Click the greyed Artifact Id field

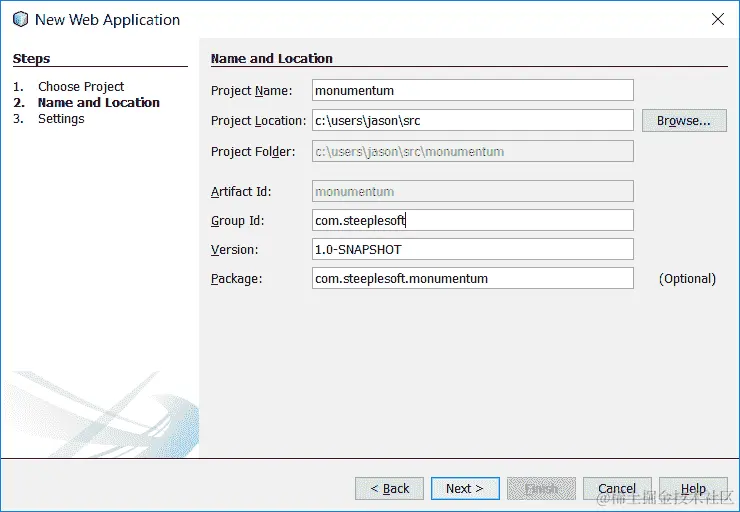tap(472, 191)
